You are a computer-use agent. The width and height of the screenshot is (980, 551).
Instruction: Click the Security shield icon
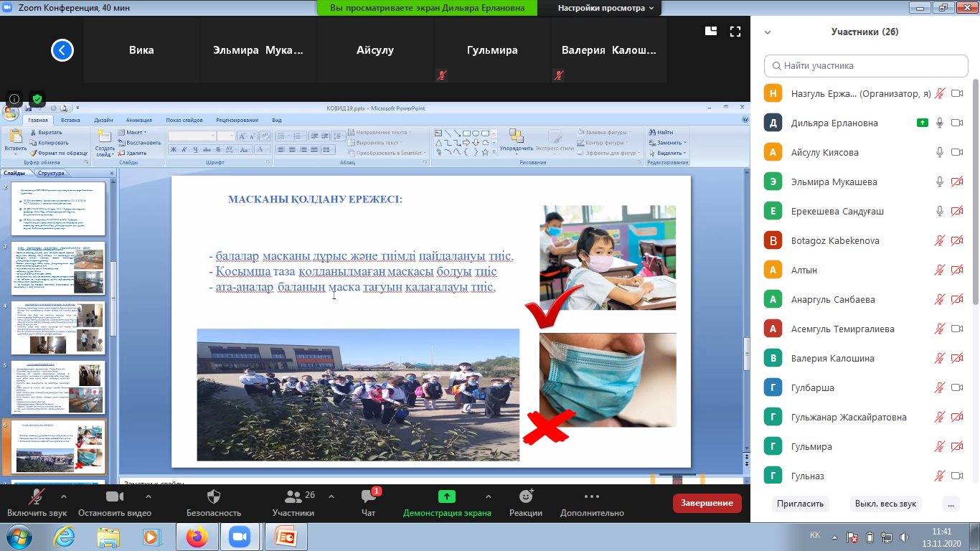pos(213,496)
